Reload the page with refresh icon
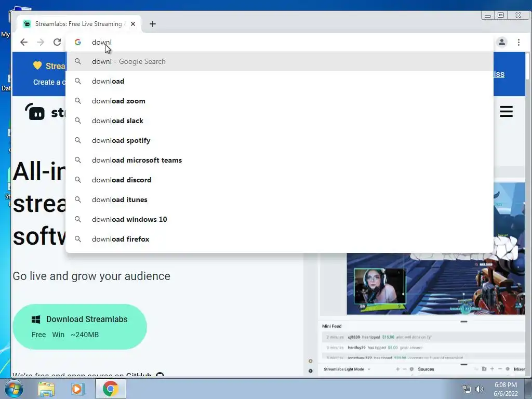The height and width of the screenshot is (399, 532). (x=57, y=42)
